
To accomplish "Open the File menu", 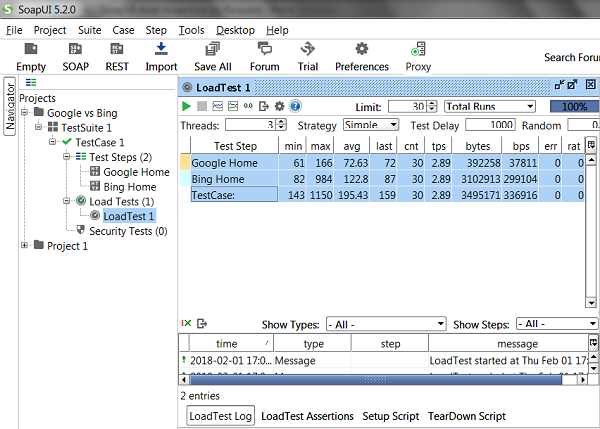I will pos(14,30).
